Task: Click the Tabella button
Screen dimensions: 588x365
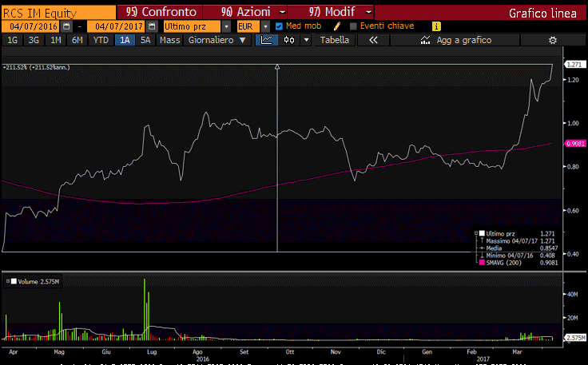Action: pyautogui.click(x=334, y=40)
